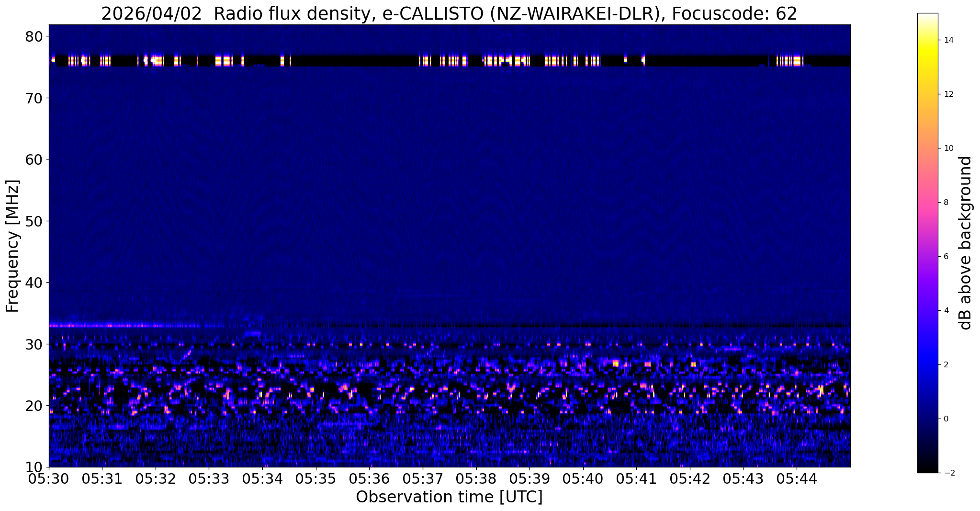Click the 05:36 time tick label
980x511 pixels.
click(x=369, y=479)
